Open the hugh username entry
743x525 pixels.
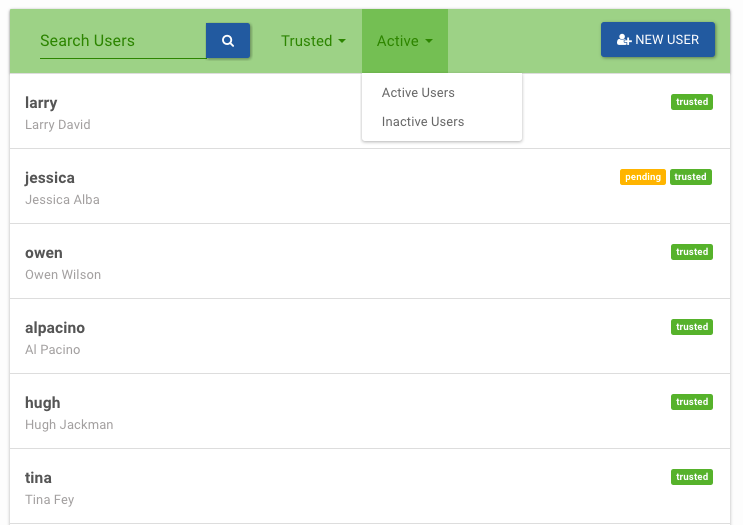pos(43,403)
